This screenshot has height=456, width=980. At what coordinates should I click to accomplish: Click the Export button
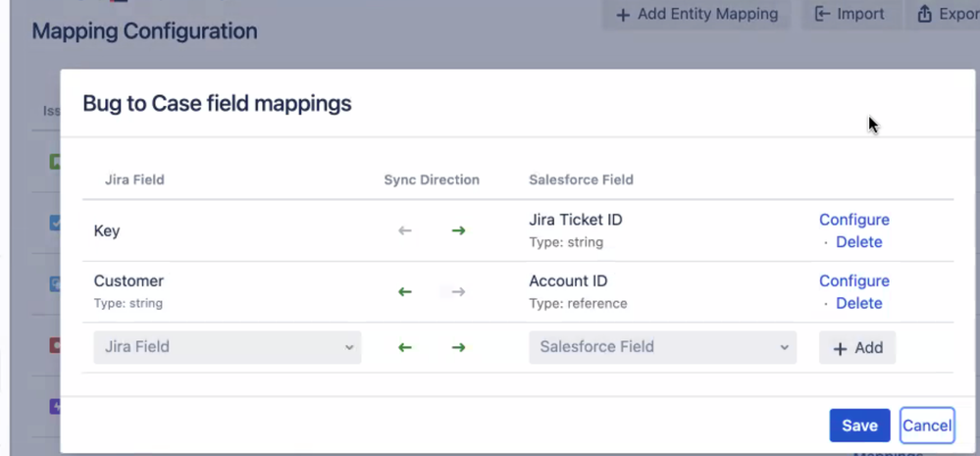pos(944,15)
